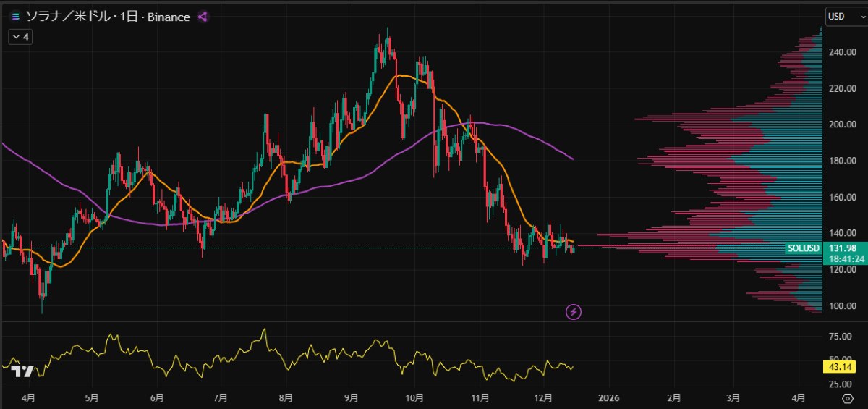868x409 pixels.
Task: Click the 160.00 price axis label
Action: (x=843, y=197)
